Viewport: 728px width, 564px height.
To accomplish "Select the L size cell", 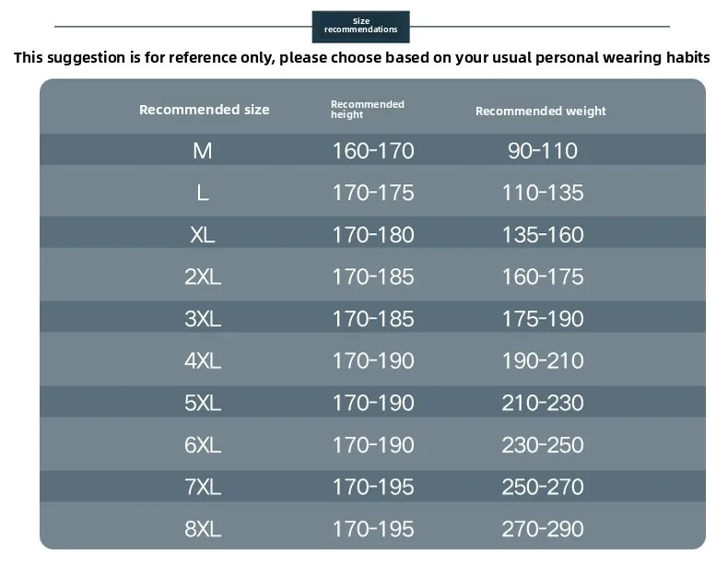I will 203,193.
